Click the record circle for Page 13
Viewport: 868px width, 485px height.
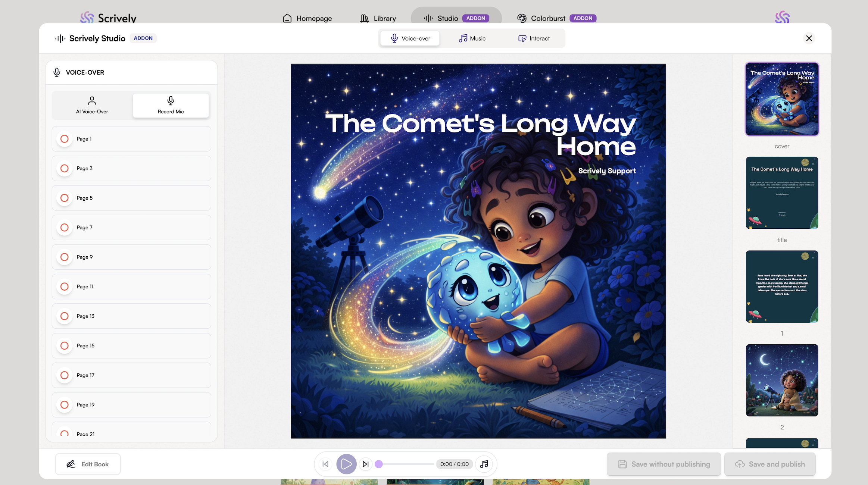pyautogui.click(x=65, y=316)
